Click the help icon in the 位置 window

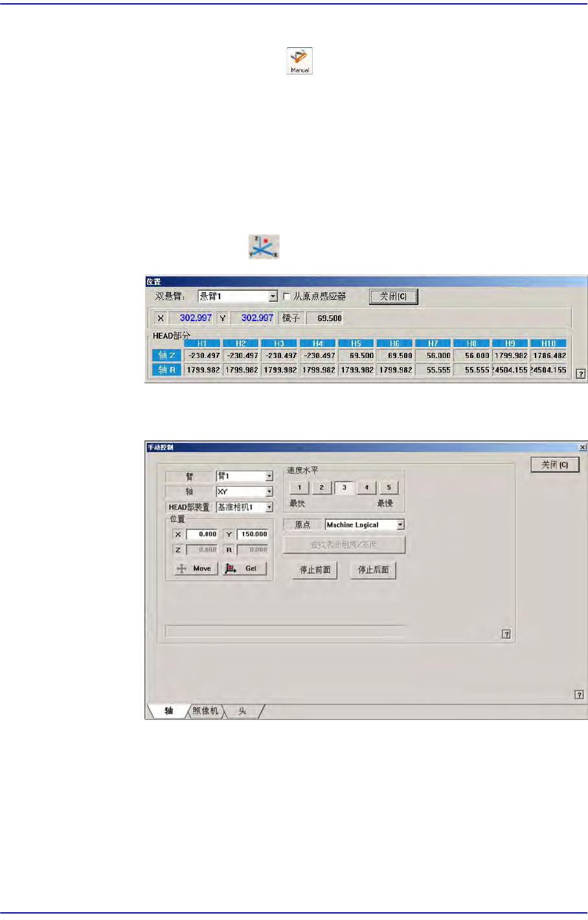click(581, 374)
